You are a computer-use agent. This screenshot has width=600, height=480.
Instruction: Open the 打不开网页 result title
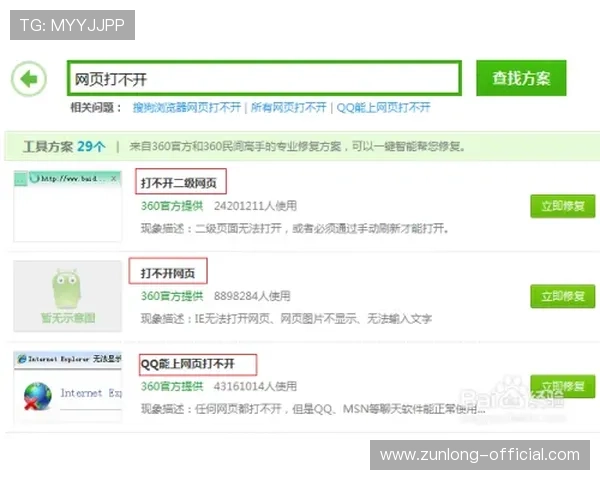(x=168, y=271)
